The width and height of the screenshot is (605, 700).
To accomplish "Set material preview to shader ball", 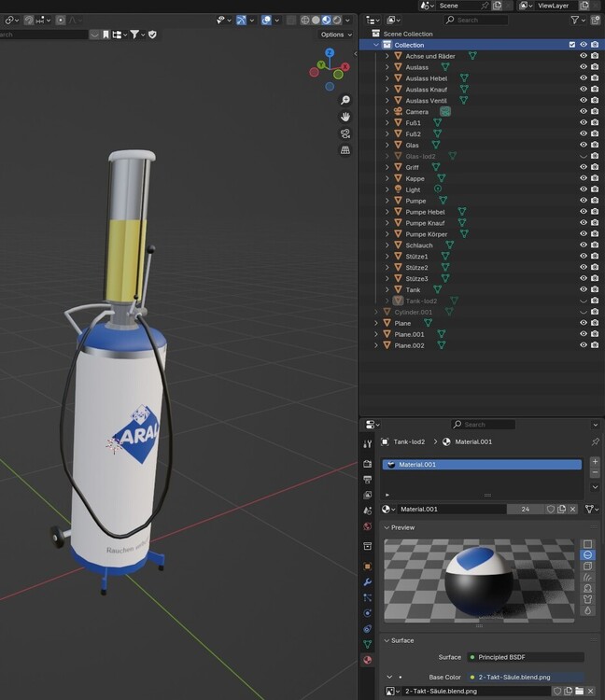I will click(x=587, y=588).
